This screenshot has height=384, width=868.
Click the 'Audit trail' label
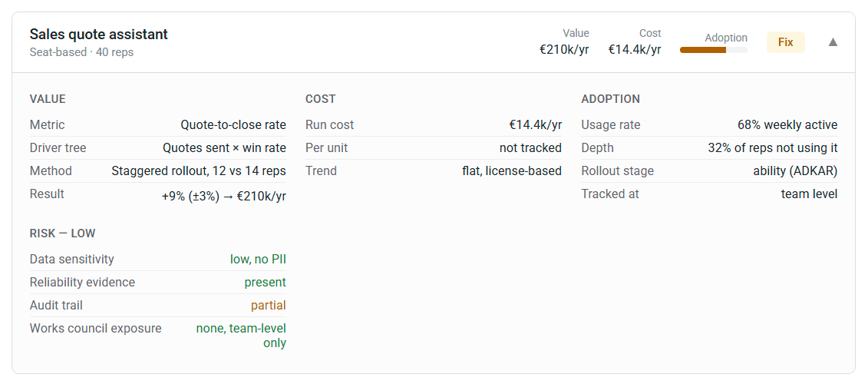coord(56,306)
